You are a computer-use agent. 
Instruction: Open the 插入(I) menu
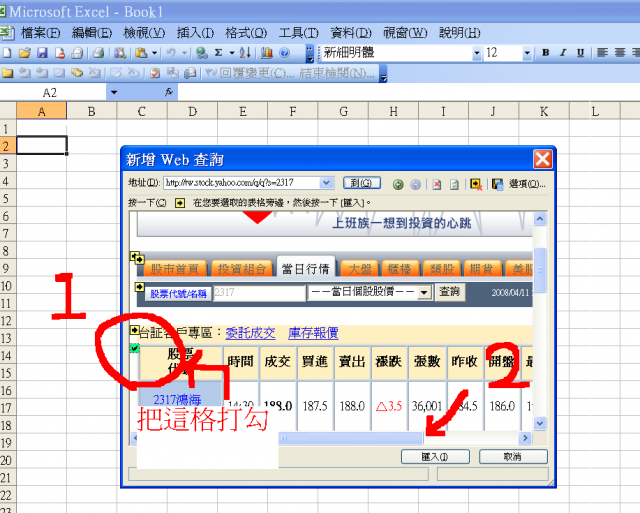195,33
